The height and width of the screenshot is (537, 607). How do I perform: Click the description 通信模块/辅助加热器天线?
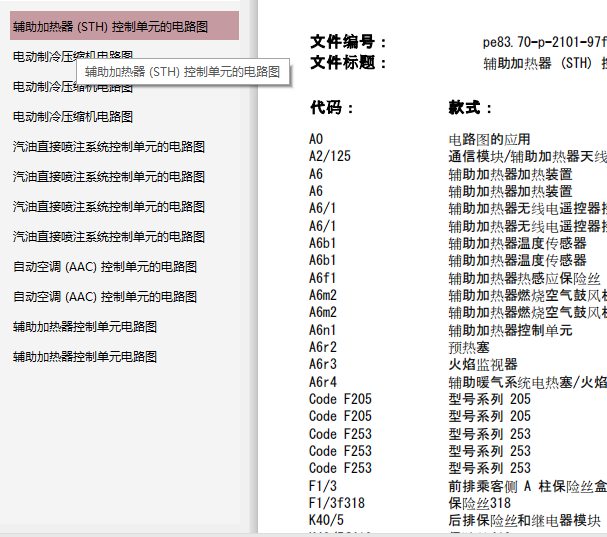pyautogui.click(x=528, y=156)
